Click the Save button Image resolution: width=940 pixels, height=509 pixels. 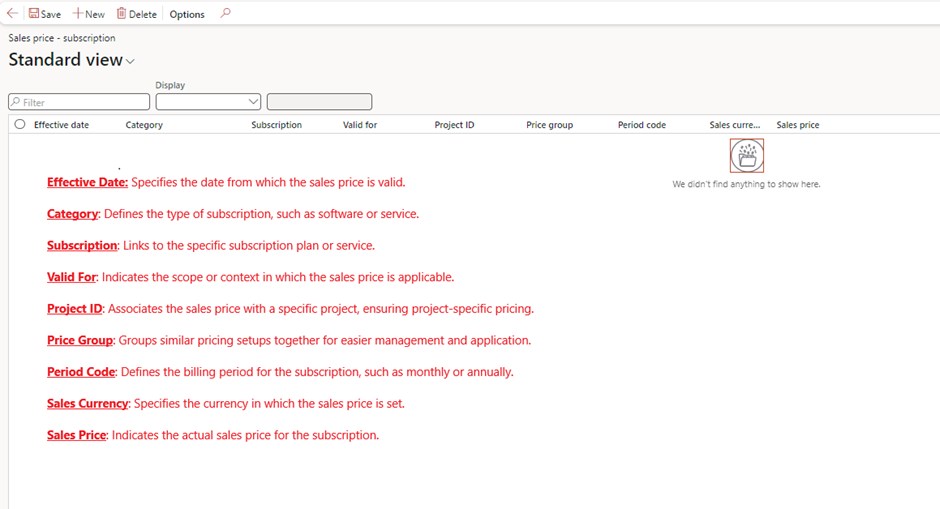coord(45,14)
